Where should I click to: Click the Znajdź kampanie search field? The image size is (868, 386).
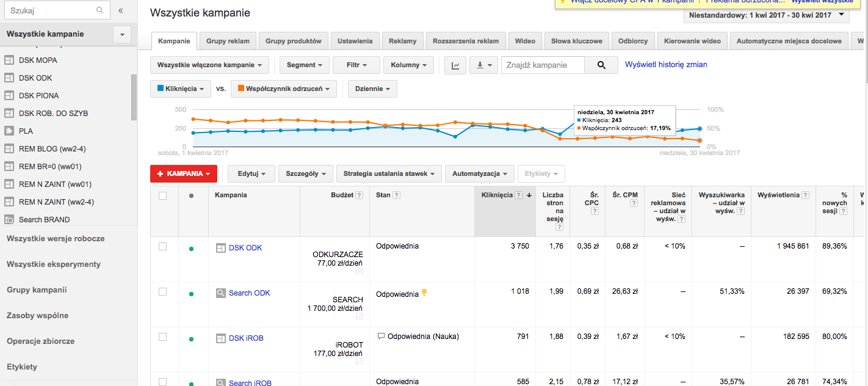click(x=542, y=65)
